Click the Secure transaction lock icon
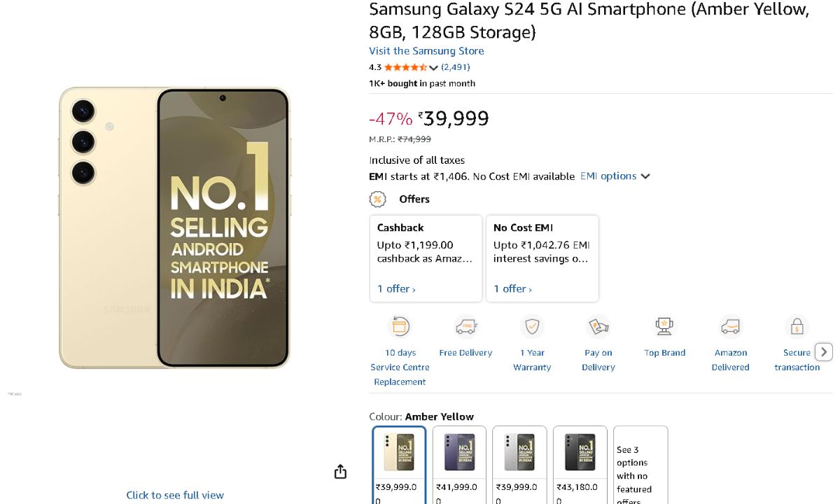The image size is (840, 504). point(797,326)
